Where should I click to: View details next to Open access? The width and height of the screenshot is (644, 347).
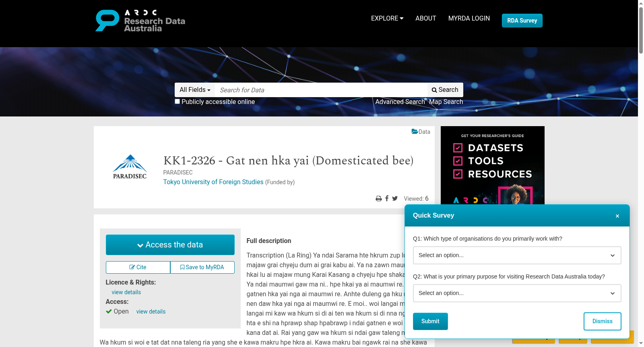[151, 312]
